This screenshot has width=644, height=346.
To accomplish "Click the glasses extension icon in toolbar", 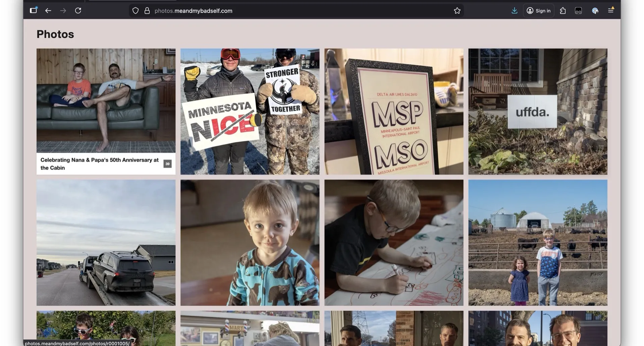I will (x=578, y=11).
